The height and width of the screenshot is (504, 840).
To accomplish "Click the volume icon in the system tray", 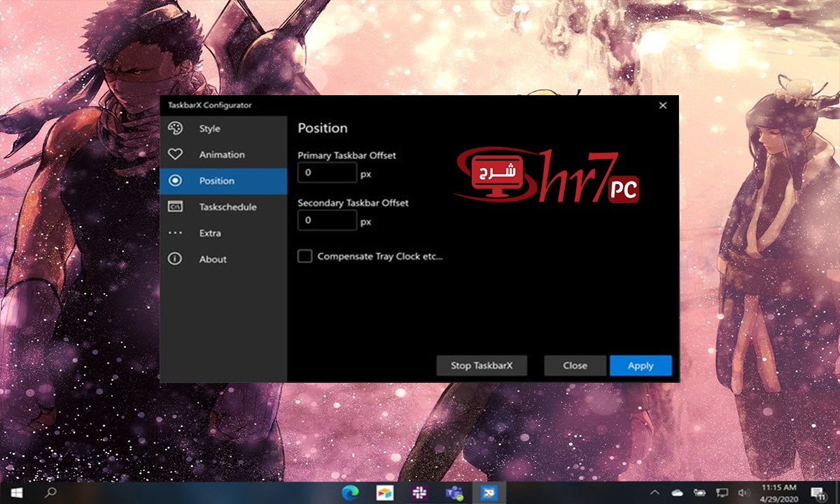I will 744,492.
